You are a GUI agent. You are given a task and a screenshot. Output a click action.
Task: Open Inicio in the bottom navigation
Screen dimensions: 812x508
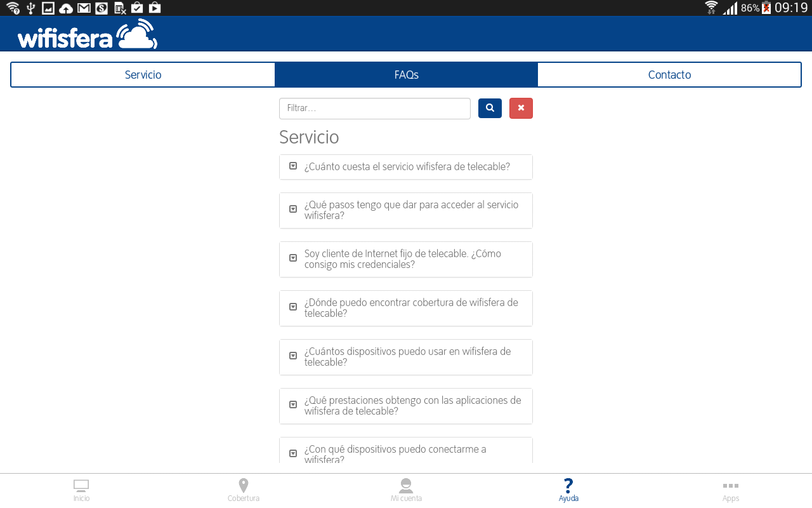pos(81,491)
